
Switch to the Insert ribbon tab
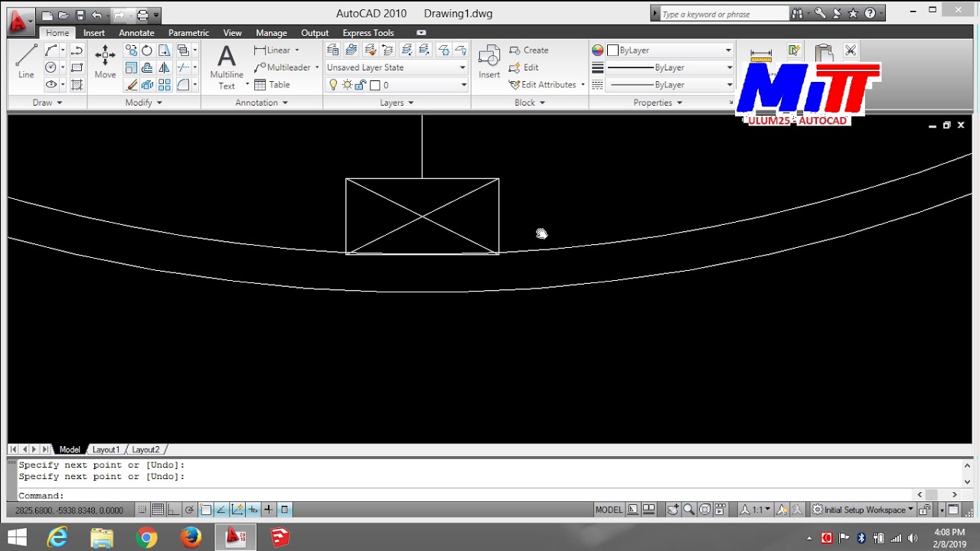tap(94, 33)
